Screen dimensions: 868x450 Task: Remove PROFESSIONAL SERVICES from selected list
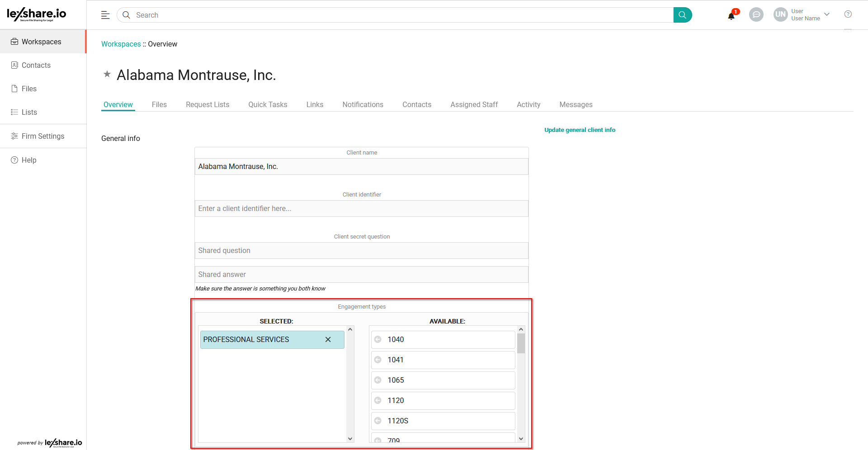pos(328,340)
